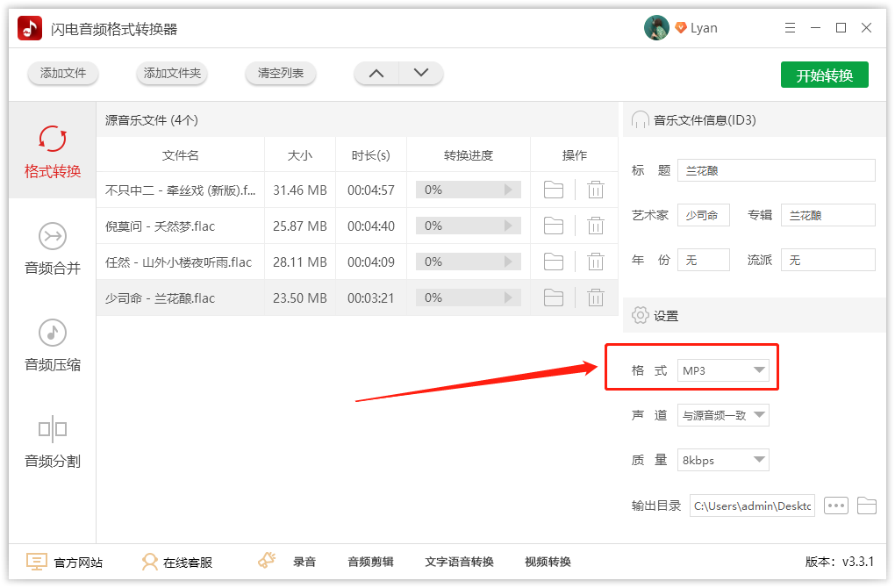Expand the 质量 8kbps quality dropdown
The image size is (895, 588).
(x=723, y=460)
